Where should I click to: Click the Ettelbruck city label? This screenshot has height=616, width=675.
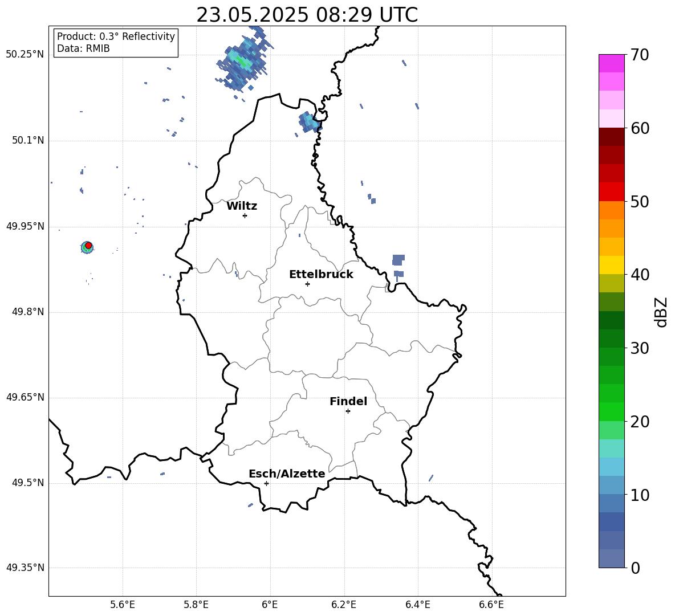[321, 275]
